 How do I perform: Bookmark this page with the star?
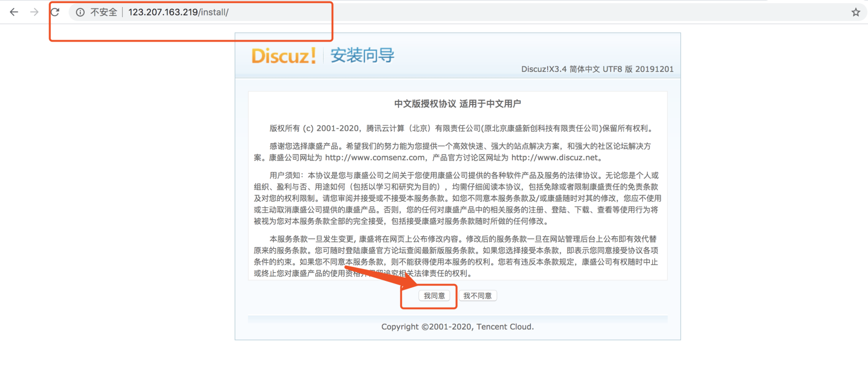[856, 12]
